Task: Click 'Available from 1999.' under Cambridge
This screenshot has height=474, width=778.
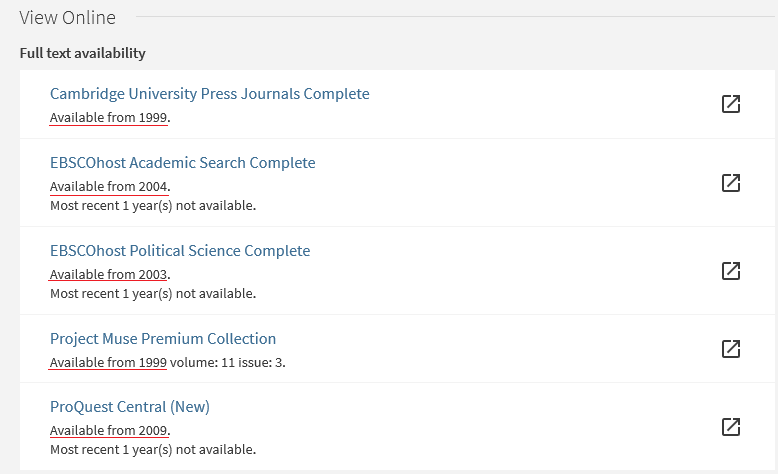Action: [110, 118]
